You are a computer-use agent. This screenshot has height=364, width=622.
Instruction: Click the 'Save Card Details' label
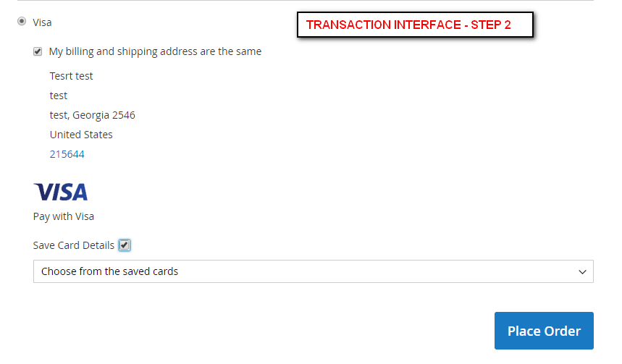point(74,245)
